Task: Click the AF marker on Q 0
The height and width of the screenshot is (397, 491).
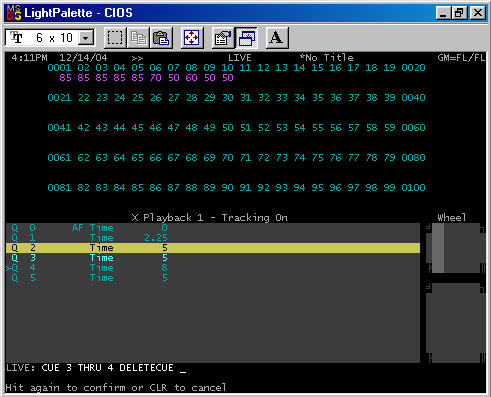Action: (77, 228)
